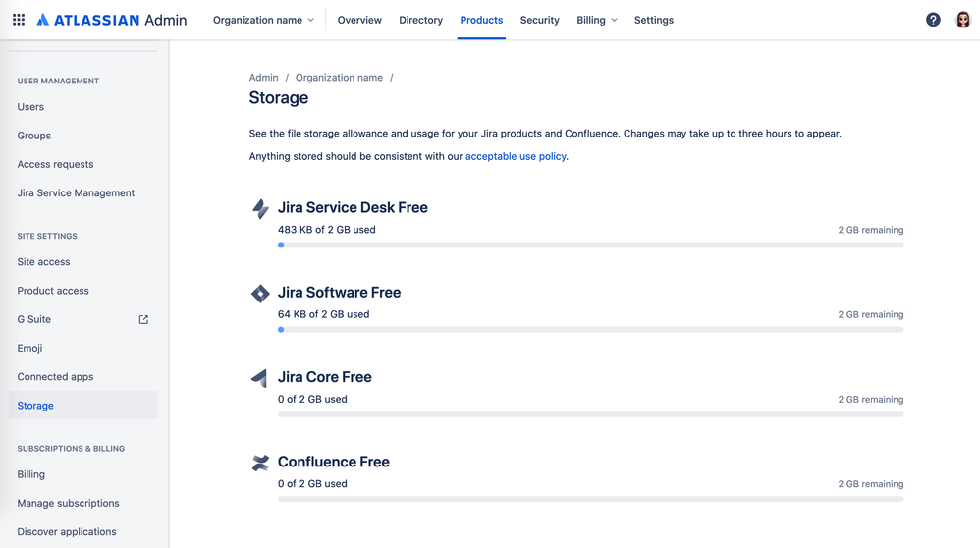Image resolution: width=980 pixels, height=548 pixels.
Task: Click the G Suite external link icon
Action: point(143,319)
